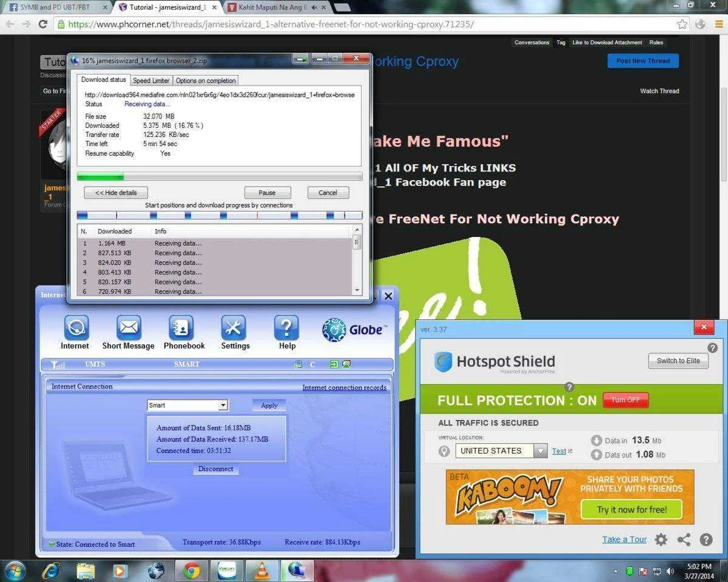The image size is (728, 582).
Task: Open the Phonebook icon
Action: 181,328
